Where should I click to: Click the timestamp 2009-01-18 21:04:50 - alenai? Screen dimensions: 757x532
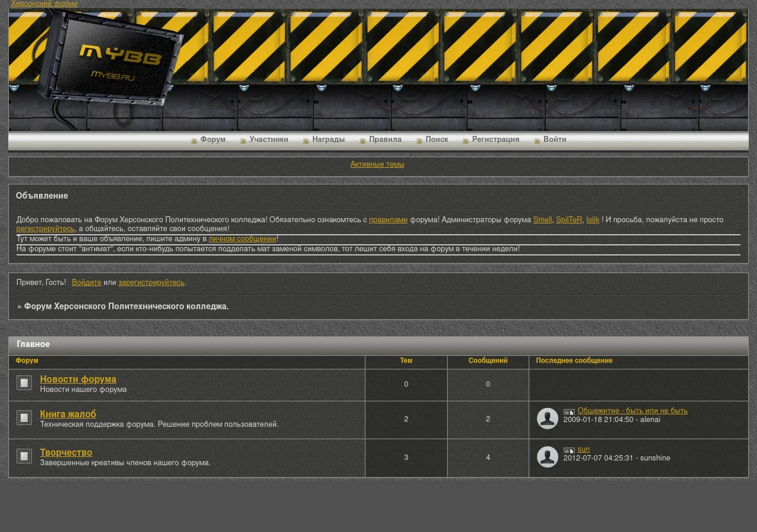click(x=612, y=420)
